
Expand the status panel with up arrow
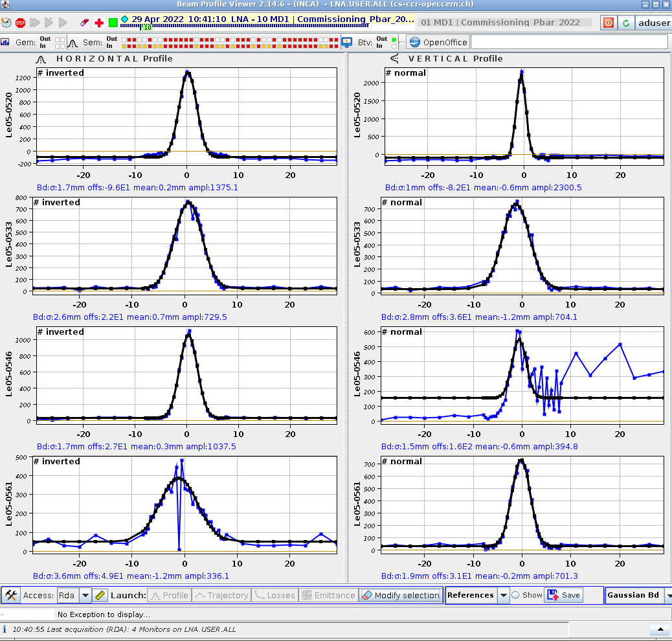click(660, 629)
